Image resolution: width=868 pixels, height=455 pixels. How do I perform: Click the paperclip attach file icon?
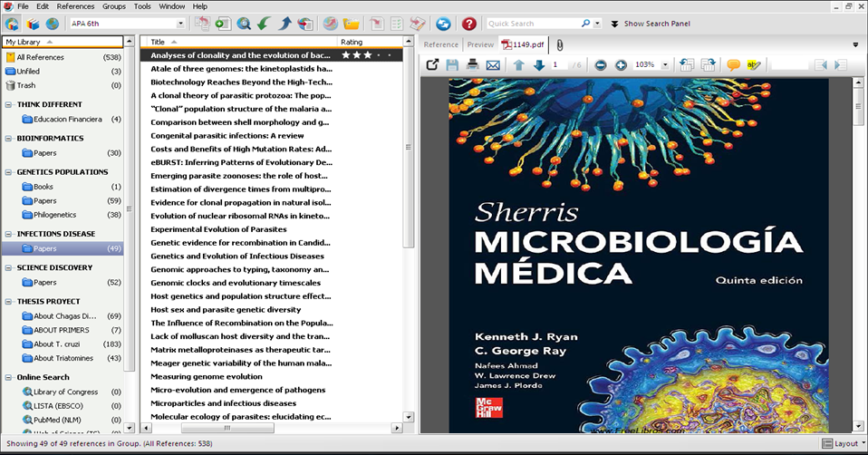(x=560, y=44)
